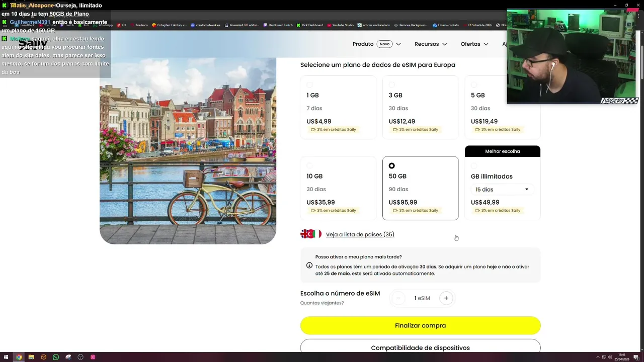Decrease eSIM quantity with minus button
644x362 pixels.
tap(398, 298)
